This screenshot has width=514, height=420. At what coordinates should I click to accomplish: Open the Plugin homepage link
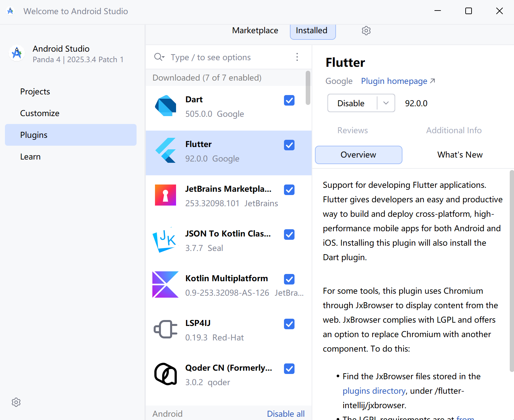(398, 81)
